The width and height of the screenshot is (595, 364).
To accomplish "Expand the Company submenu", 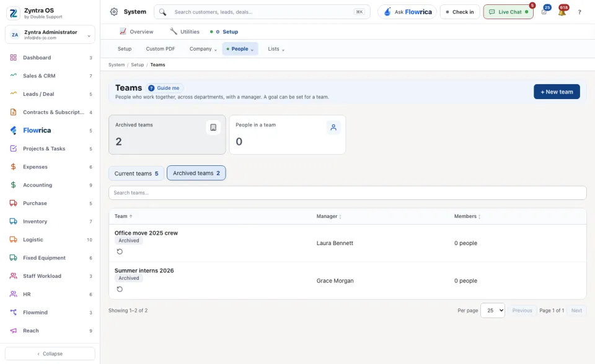I will pyautogui.click(x=203, y=49).
